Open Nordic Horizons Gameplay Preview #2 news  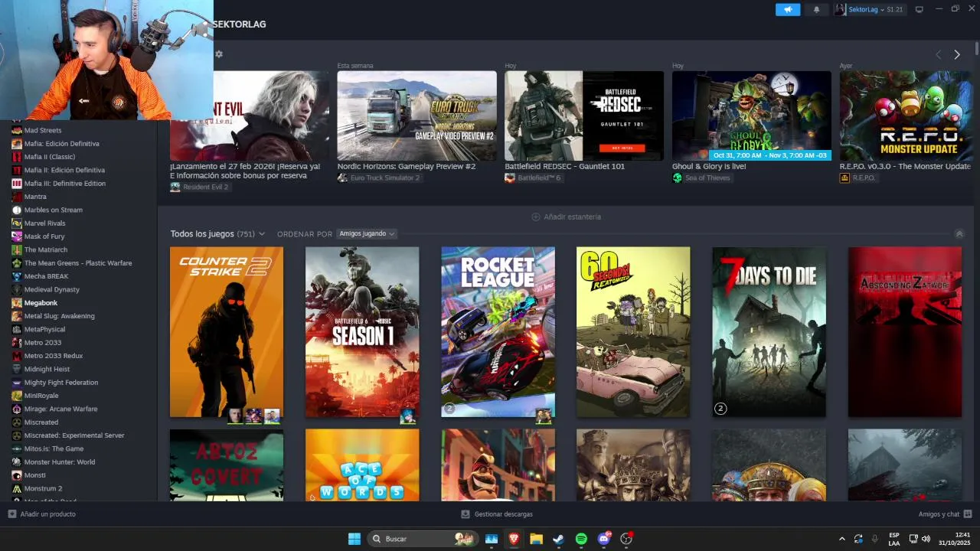(x=416, y=116)
